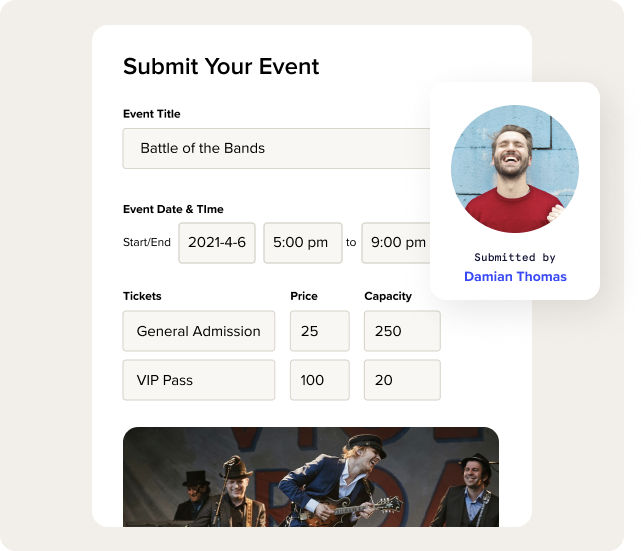Click the band performance event image

coord(310,477)
